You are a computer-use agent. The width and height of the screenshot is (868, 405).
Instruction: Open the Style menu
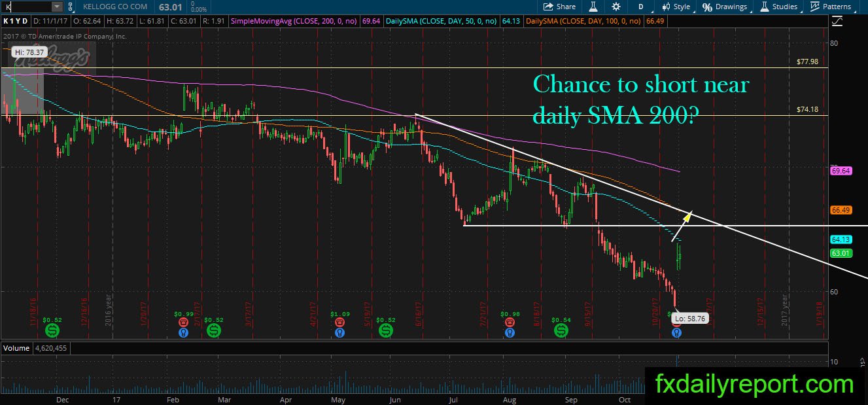pos(676,7)
